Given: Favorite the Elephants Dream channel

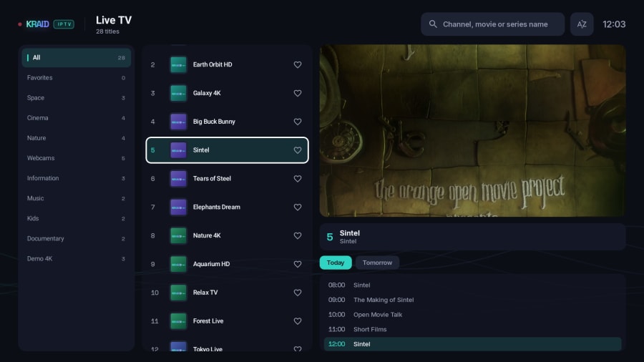Looking at the screenshot, I should (x=298, y=207).
